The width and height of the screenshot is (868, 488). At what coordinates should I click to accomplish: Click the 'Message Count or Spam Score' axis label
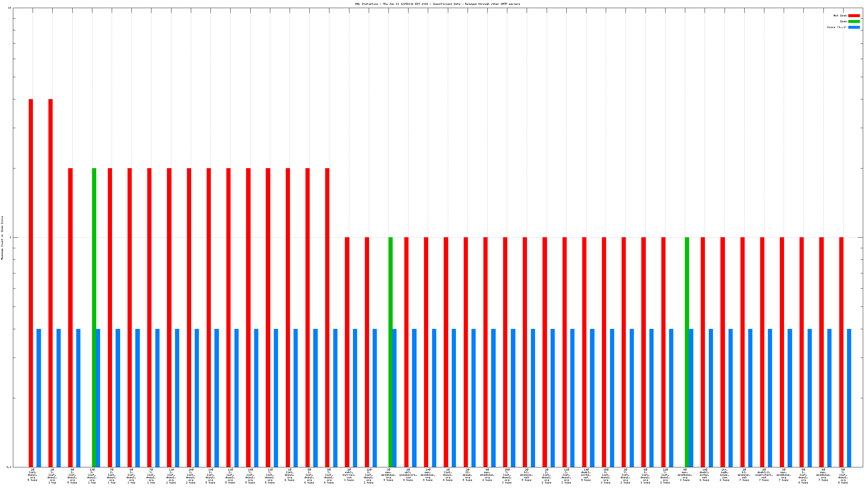tap(2, 238)
